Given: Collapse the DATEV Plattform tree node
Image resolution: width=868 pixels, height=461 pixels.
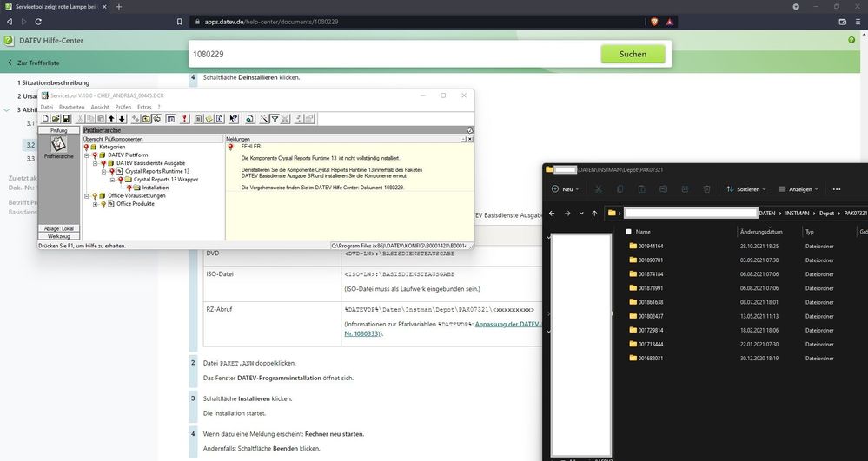Looking at the screenshot, I should point(87,155).
